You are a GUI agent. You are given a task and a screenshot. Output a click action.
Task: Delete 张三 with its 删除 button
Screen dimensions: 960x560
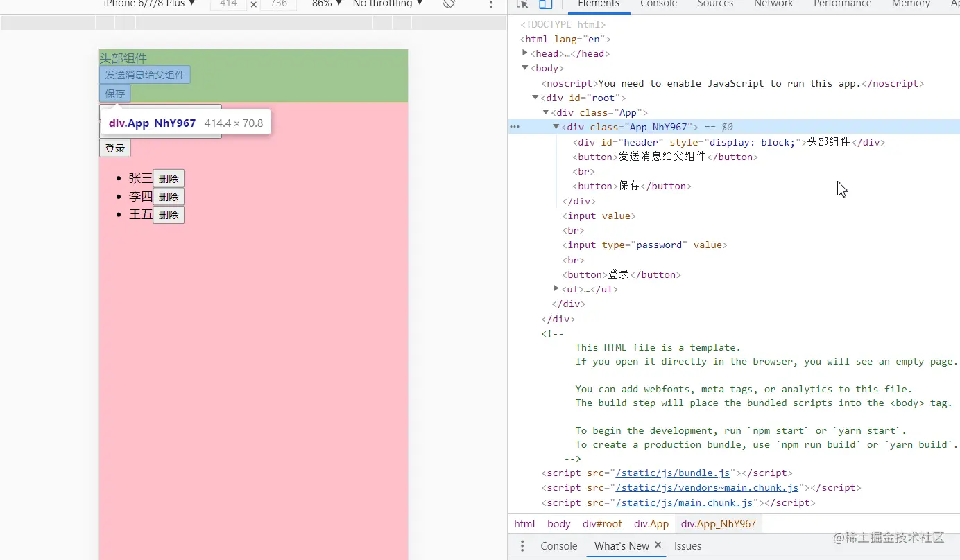169,179
